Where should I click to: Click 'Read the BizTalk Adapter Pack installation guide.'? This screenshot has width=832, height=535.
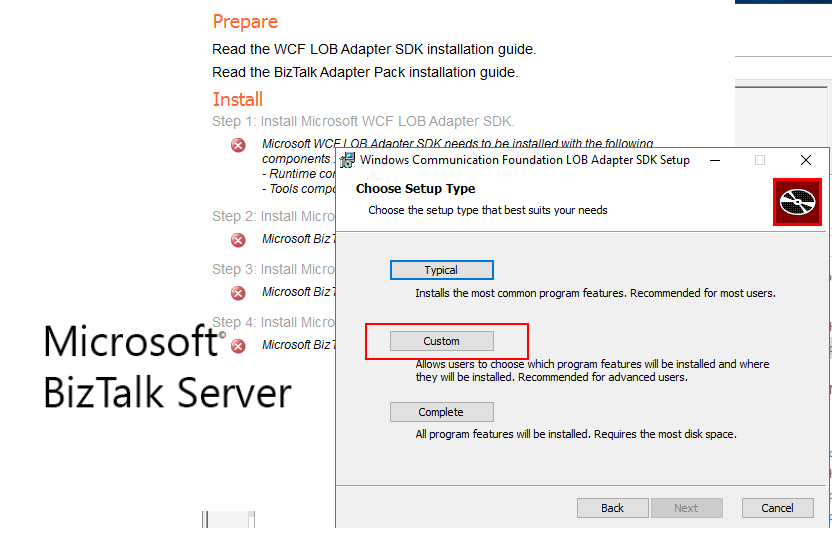pyautogui.click(x=365, y=72)
